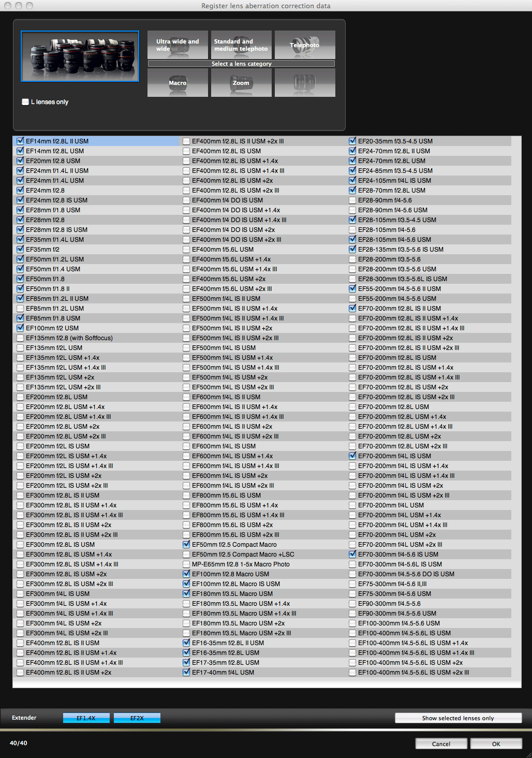This screenshot has width=532, height=758.
Task: Check EF135mm f/2L USM lens
Action: 21,348
